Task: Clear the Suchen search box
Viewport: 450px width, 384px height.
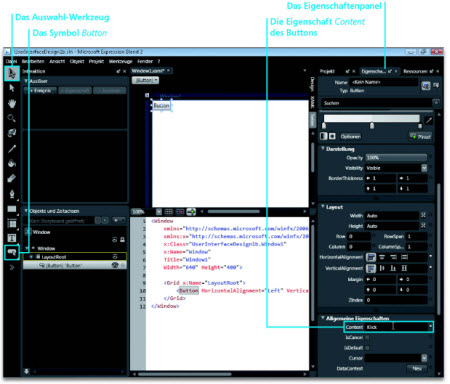Action: point(436,103)
